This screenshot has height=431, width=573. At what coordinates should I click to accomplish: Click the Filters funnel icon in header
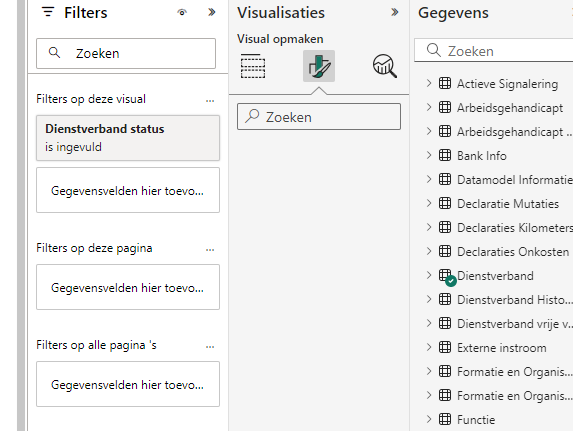[48, 12]
